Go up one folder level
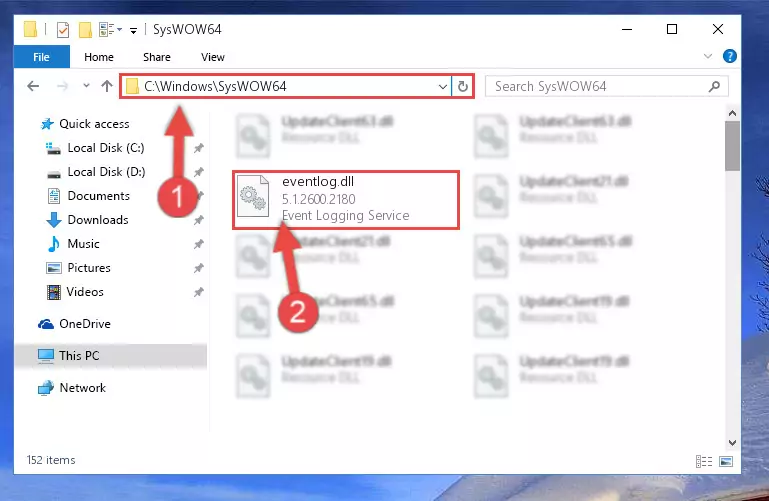This screenshot has width=769, height=501. click(x=107, y=86)
